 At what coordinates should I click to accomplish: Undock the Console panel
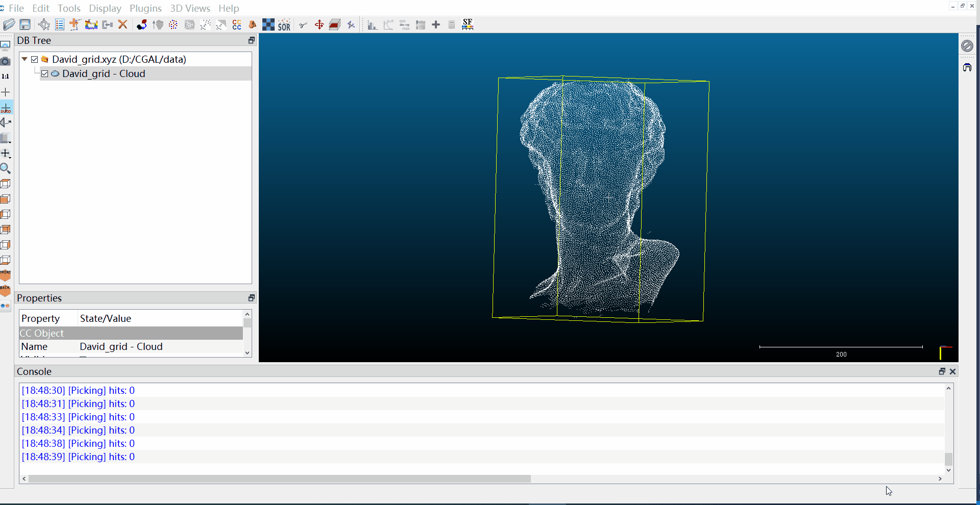[942, 371]
